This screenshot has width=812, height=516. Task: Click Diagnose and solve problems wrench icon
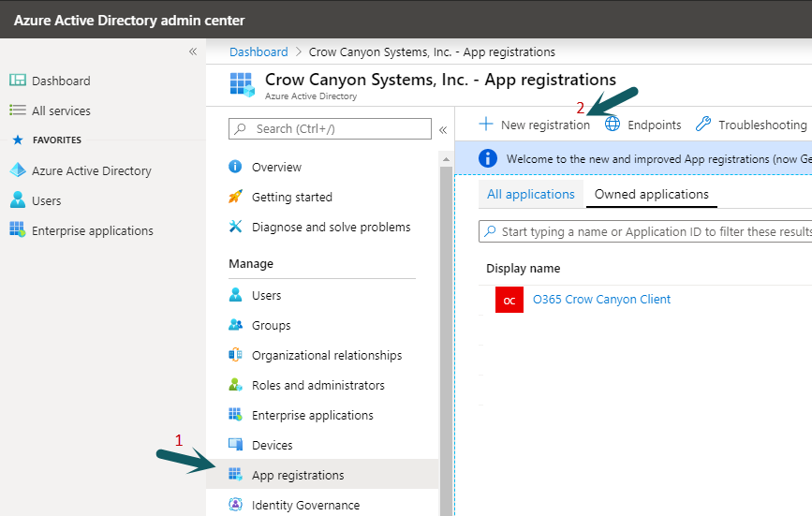tap(235, 227)
